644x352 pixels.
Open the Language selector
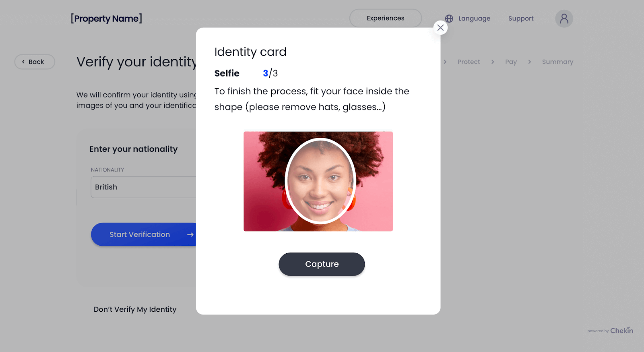(x=474, y=19)
